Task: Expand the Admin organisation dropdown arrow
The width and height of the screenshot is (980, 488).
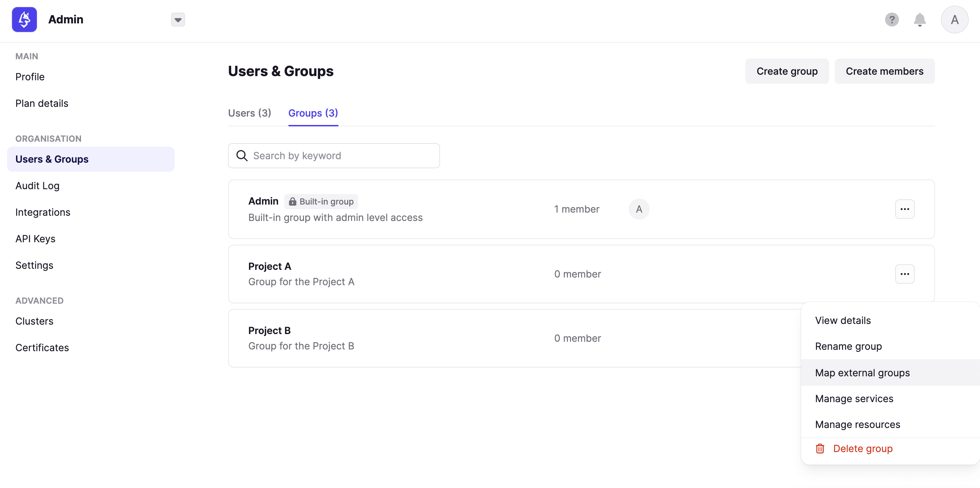Action: click(x=178, y=20)
